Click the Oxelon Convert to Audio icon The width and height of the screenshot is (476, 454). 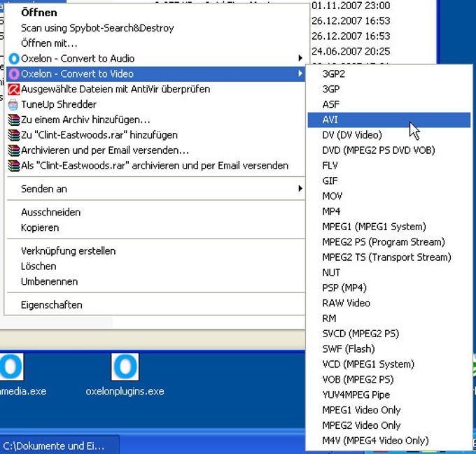(x=14, y=59)
